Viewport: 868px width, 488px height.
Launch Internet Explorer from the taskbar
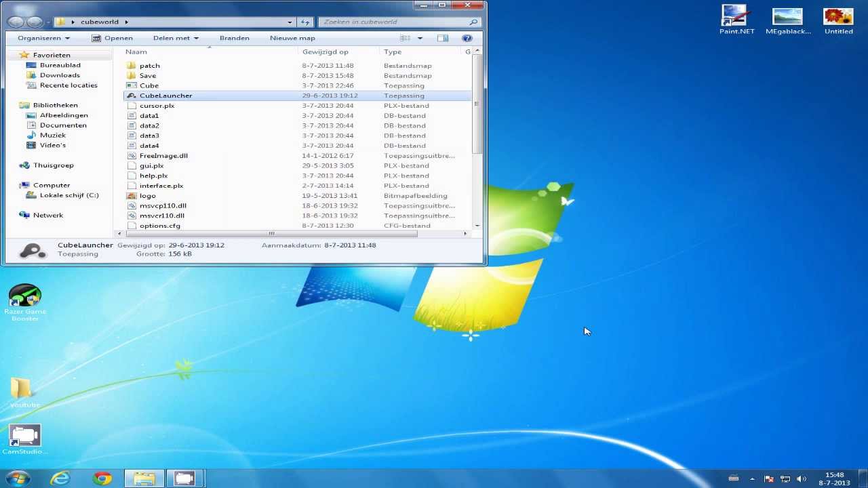click(x=60, y=479)
